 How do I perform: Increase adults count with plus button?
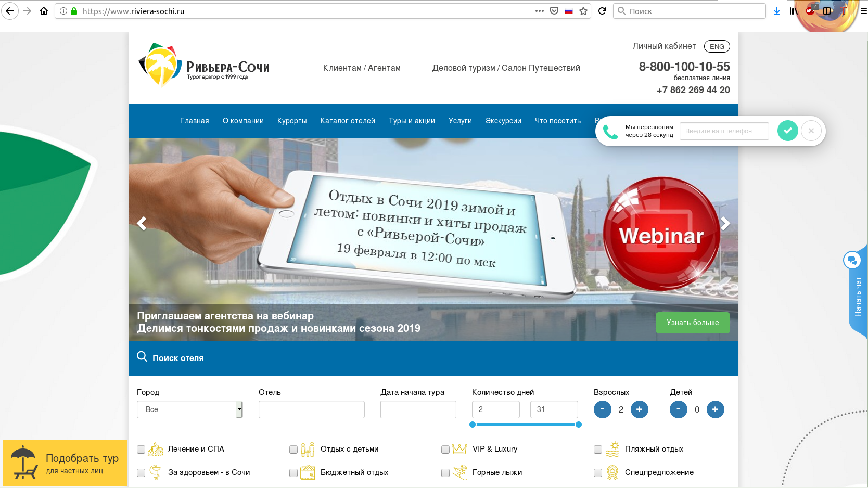pyautogui.click(x=640, y=409)
